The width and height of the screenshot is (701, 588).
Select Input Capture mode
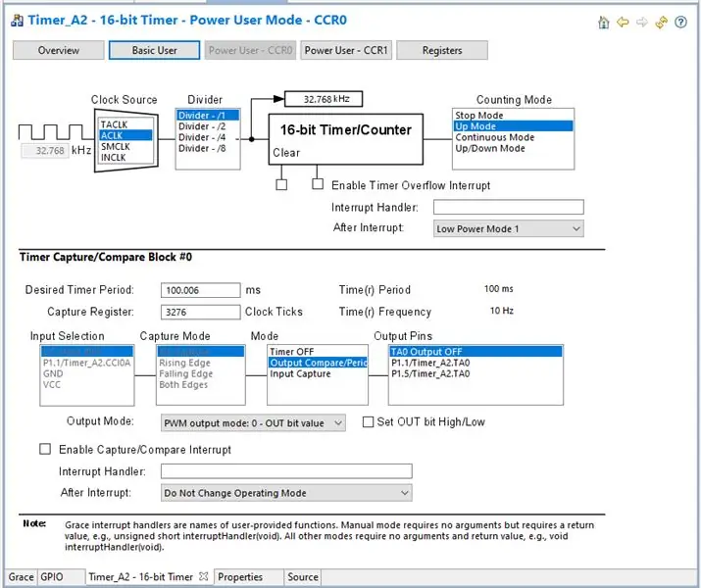318,373
